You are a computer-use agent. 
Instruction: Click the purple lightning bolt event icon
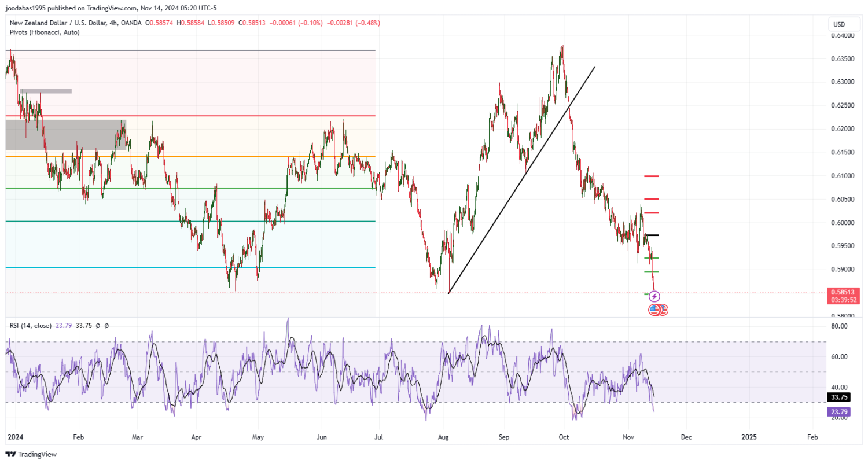[654, 297]
